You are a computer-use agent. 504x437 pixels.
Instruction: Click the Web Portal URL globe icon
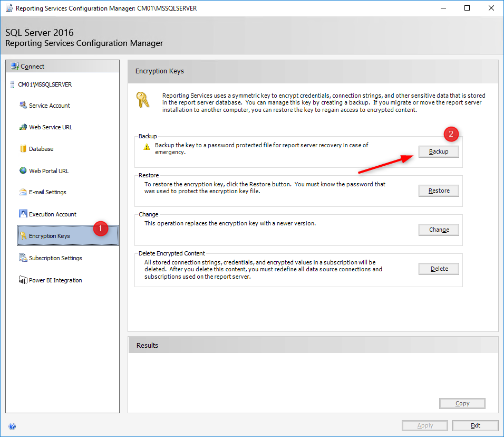pyautogui.click(x=23, y=170)
